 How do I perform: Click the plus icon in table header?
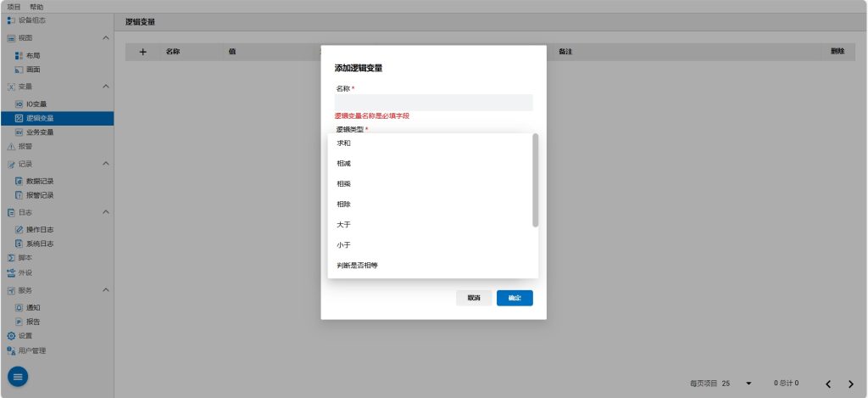tap(142, 52)
